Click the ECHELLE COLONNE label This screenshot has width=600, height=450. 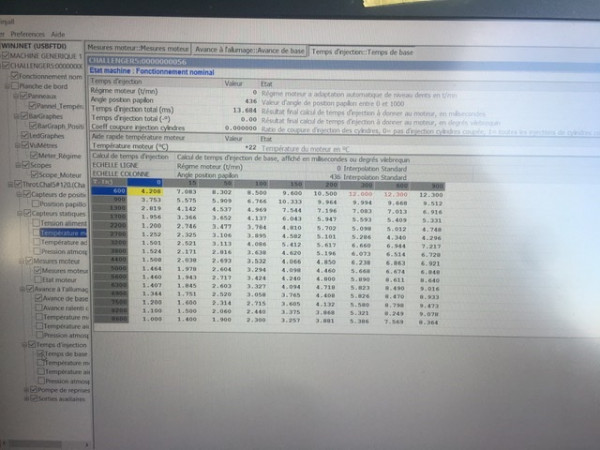(121, 174)
